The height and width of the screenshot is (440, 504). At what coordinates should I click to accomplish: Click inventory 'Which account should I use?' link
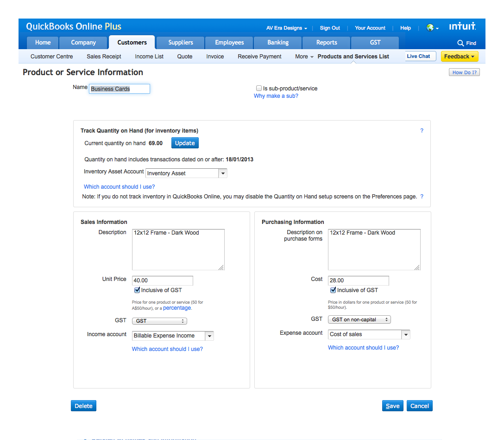pyautogui.click(x=119, y=186)
